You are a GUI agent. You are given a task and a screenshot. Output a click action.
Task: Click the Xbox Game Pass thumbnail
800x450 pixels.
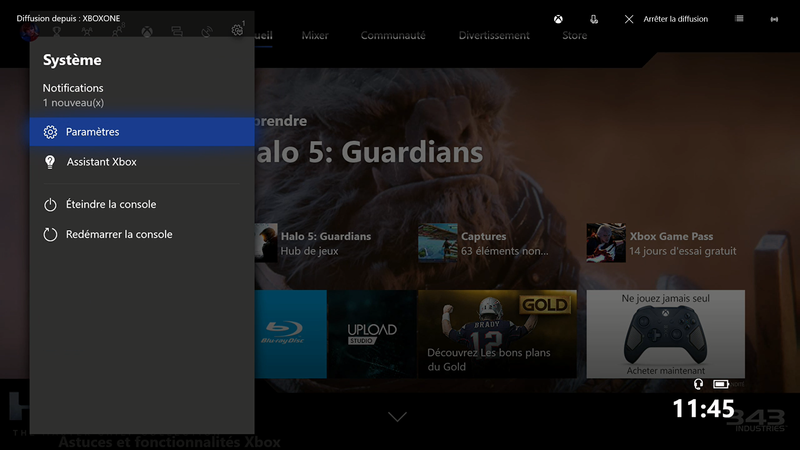pyautogui.click(x=606, y=243)
